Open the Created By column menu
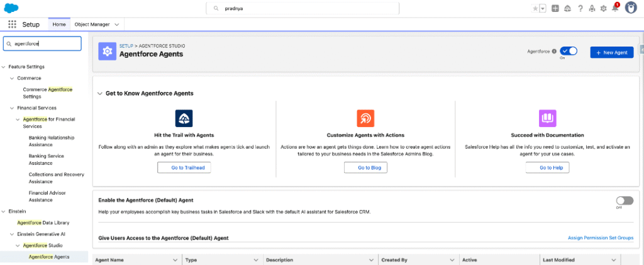The height and width of the screenshot is (265, 644). point(452,260)
